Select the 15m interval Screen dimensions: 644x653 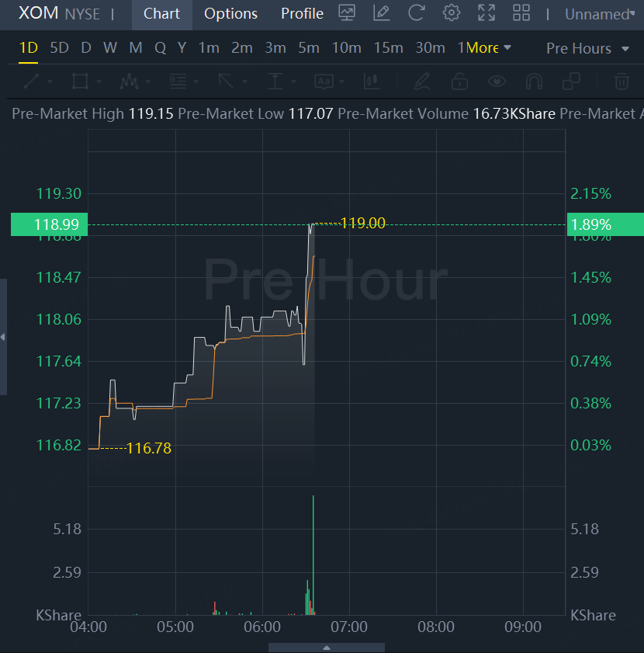pyautogui.click(x=388, y=48)
